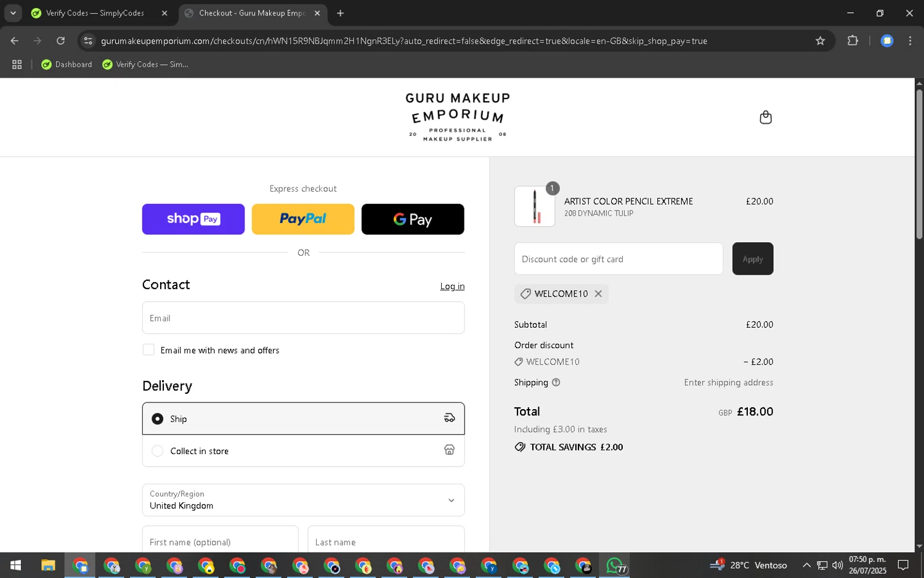Image resolution: width=924 pixels, height=578 pixels.
Task: Click the First name (optional) field
Action: click(220, 541)
